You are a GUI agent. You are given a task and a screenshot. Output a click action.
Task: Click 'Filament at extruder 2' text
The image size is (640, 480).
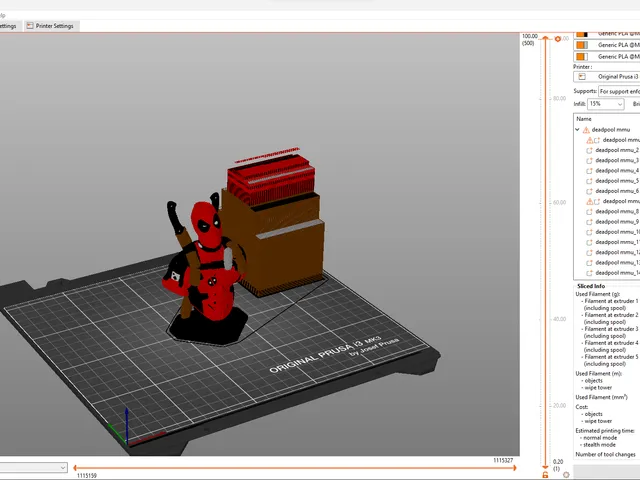click(x=611, y=315)
